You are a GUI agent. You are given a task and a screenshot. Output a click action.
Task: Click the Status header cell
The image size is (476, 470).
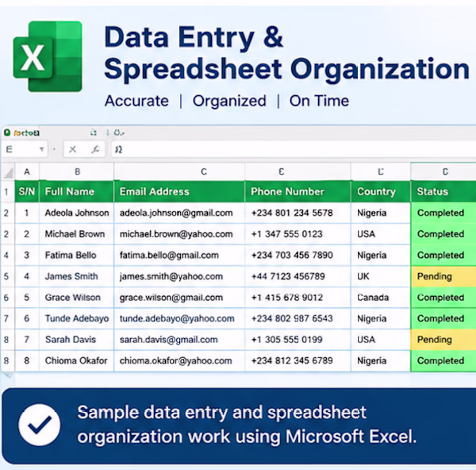point(443,191)
